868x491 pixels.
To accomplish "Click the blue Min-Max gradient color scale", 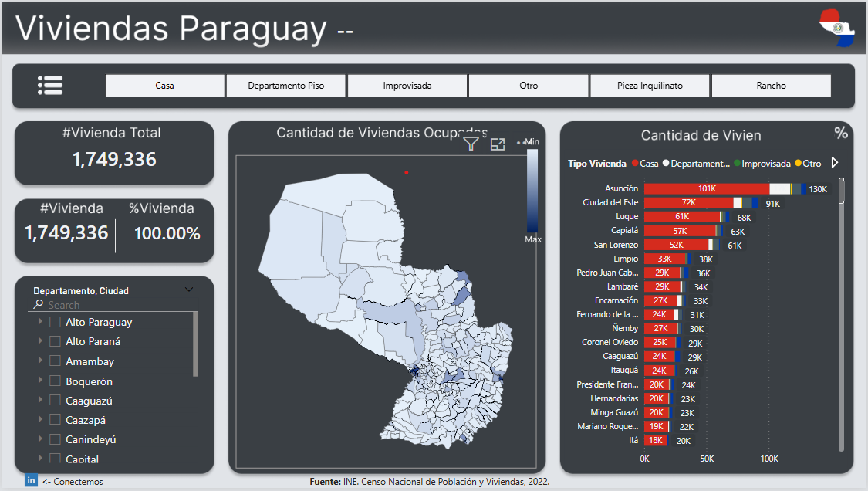I will pos(531,189).
